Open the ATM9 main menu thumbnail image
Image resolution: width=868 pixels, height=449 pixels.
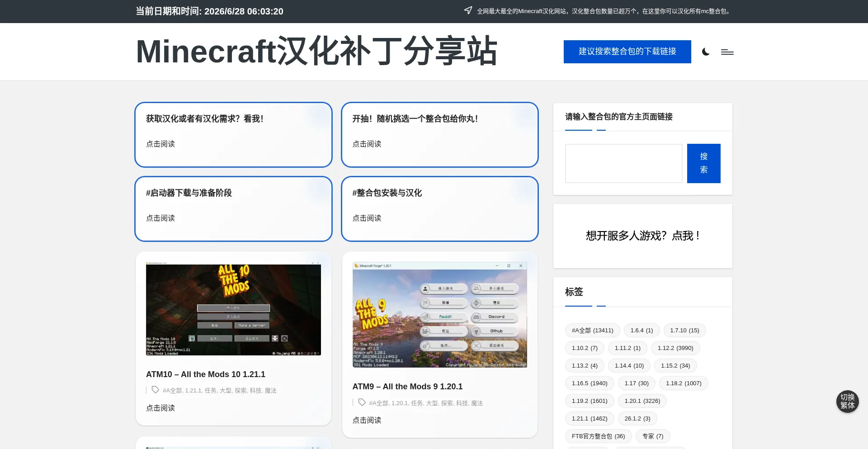coord(440,315)
